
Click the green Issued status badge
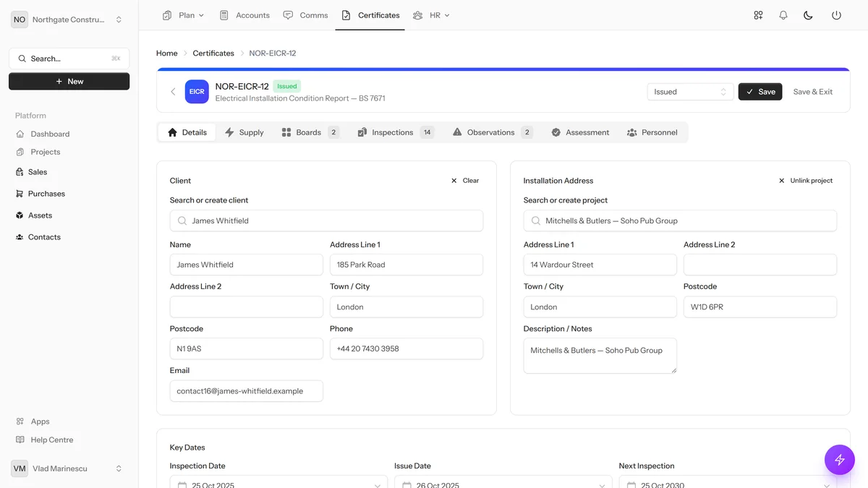pos(287,86)
